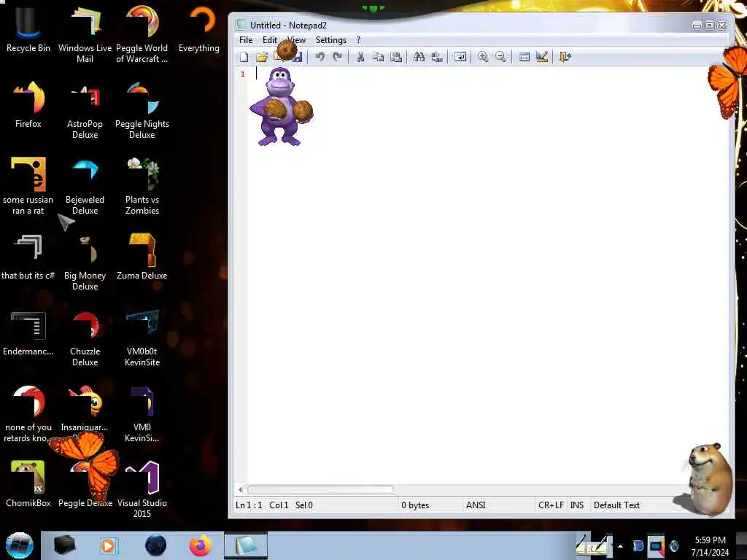This screenshot has height=560, width=747.
Task: Select the VM0b0t KevinSite desktop icon
Action: click(142, 338)
